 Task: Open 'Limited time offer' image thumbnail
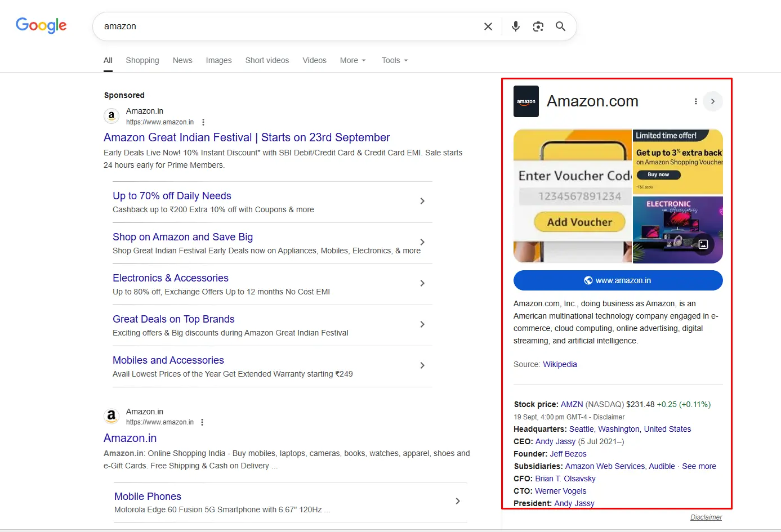[678, 162]
